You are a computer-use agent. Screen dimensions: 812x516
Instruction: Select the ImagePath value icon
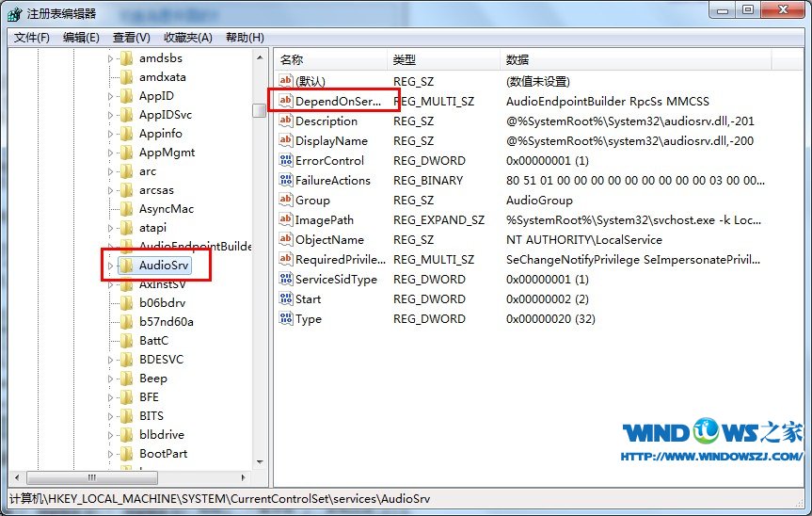coord(286,219)
